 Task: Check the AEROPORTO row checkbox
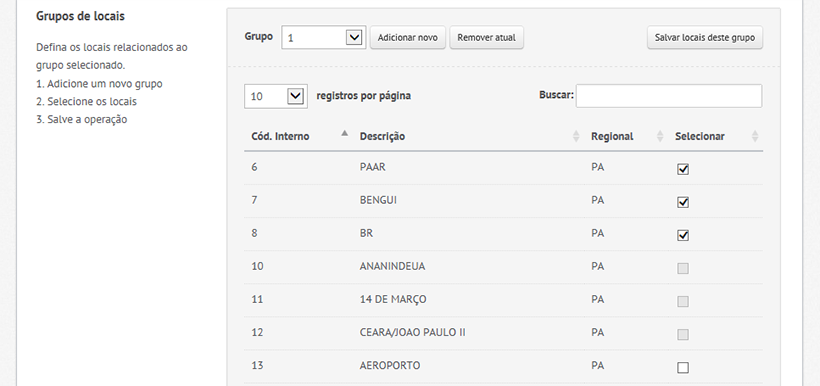[683, 368]
